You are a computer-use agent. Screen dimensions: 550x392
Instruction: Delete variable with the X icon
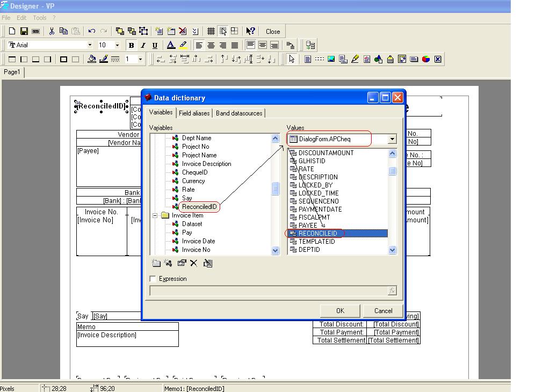194,263
